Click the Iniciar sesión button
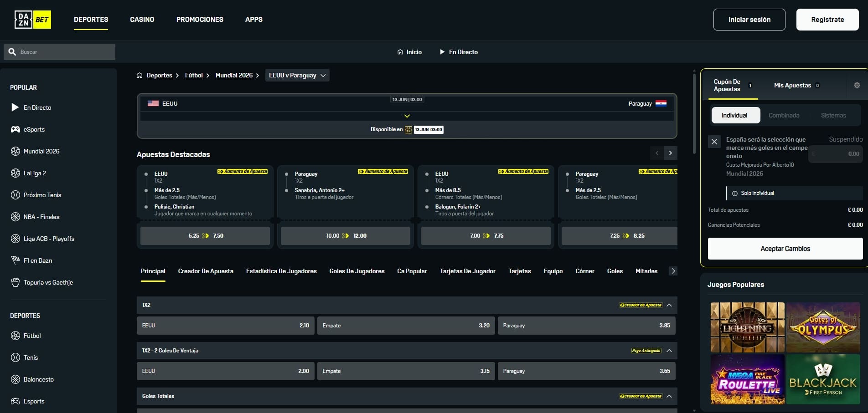 pos(749,20)
